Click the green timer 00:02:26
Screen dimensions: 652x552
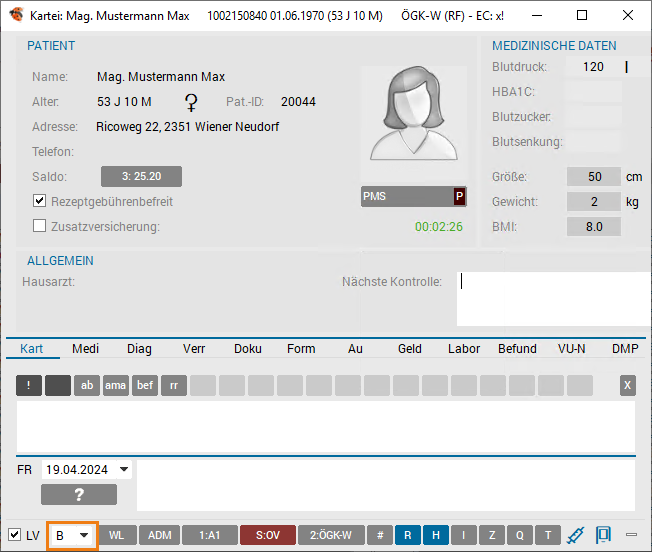pyautogui.click(x=439, y=227)
